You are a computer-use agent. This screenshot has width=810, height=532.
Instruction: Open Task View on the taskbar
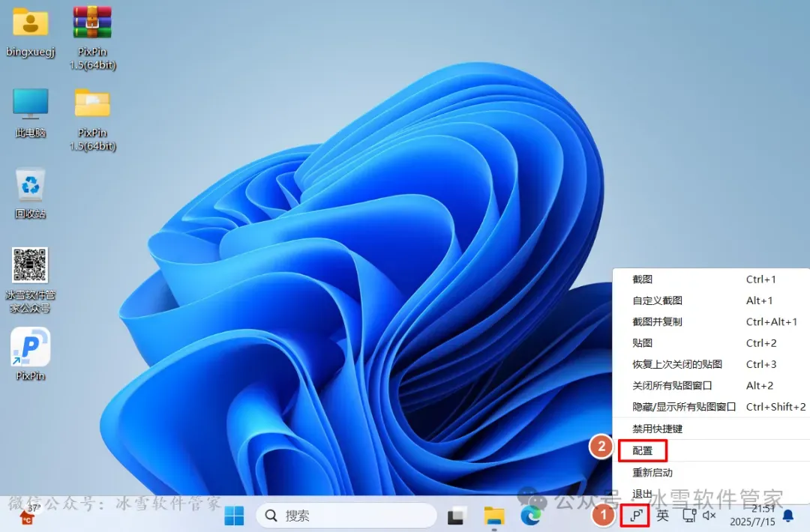[456, 515]
